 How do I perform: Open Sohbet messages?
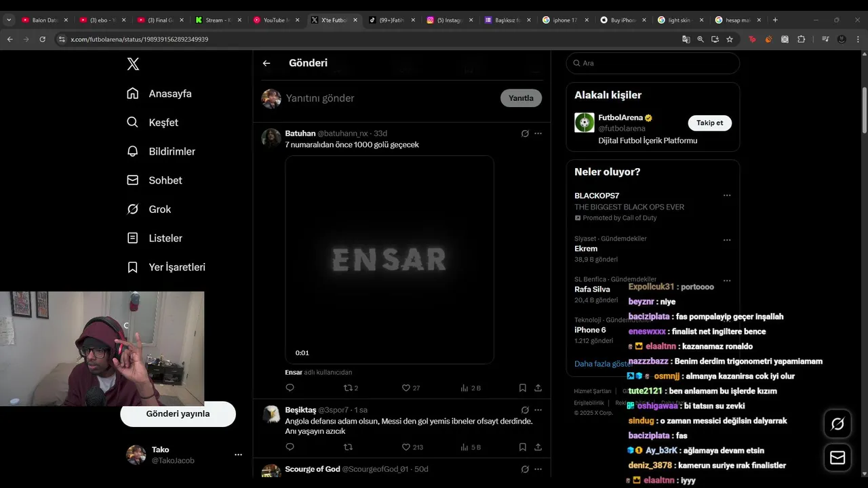[x=155, y=180]
